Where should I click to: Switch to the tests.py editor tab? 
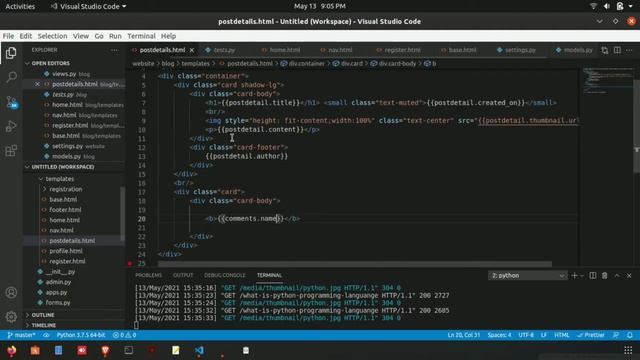(224, 50)
